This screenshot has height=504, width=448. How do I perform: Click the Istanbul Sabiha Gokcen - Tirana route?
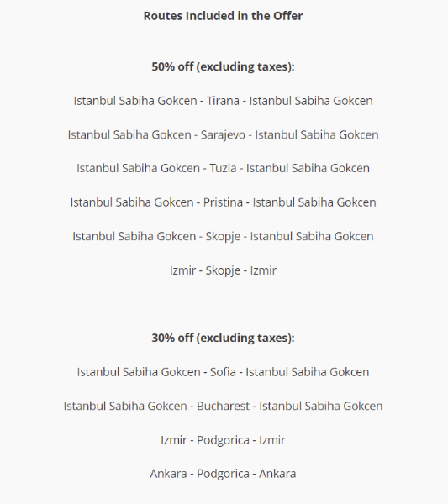[x=223, y=101]
